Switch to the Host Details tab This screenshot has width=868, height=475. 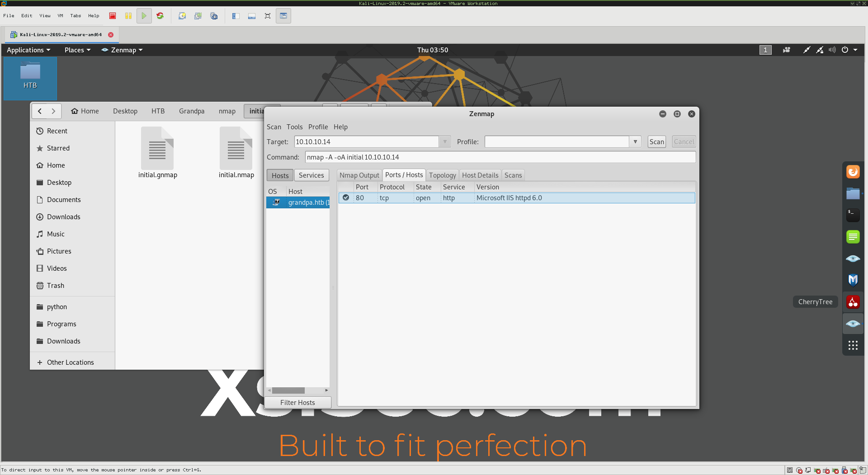pyautogui.click(x=480, y=175)
